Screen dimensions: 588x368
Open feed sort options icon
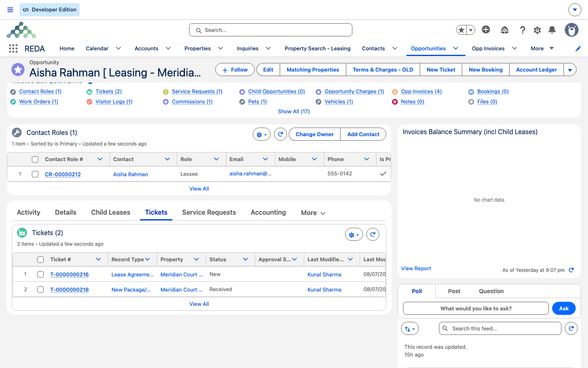click(x=410, y=329)
